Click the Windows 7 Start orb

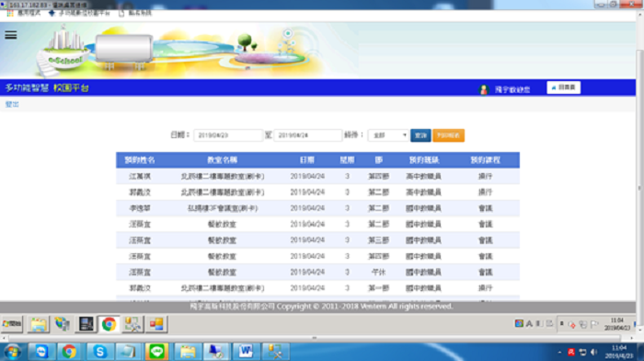[12, 352]
